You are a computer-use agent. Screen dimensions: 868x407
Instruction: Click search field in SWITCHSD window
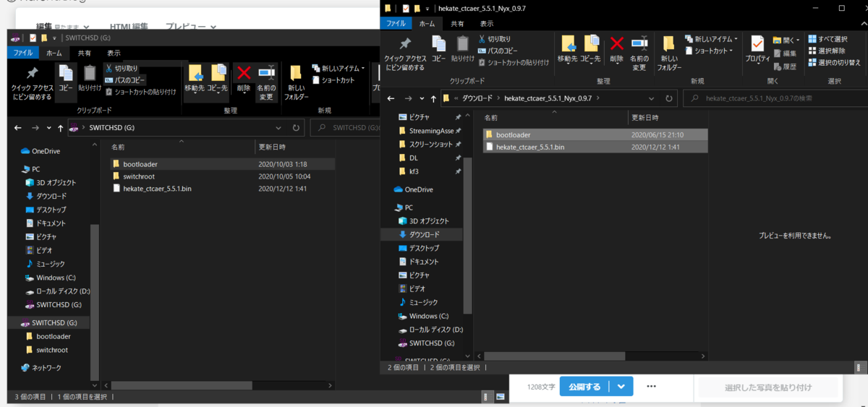tap(345, 128)
